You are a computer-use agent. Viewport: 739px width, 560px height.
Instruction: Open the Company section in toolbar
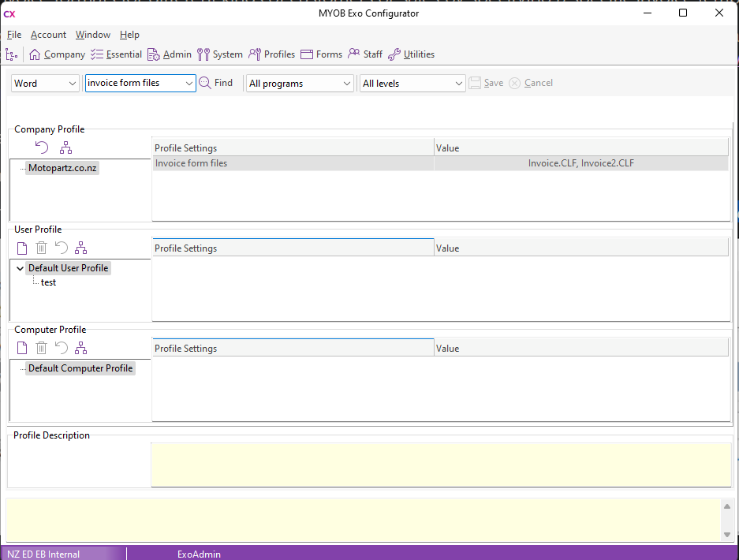(x=57, y=54)
